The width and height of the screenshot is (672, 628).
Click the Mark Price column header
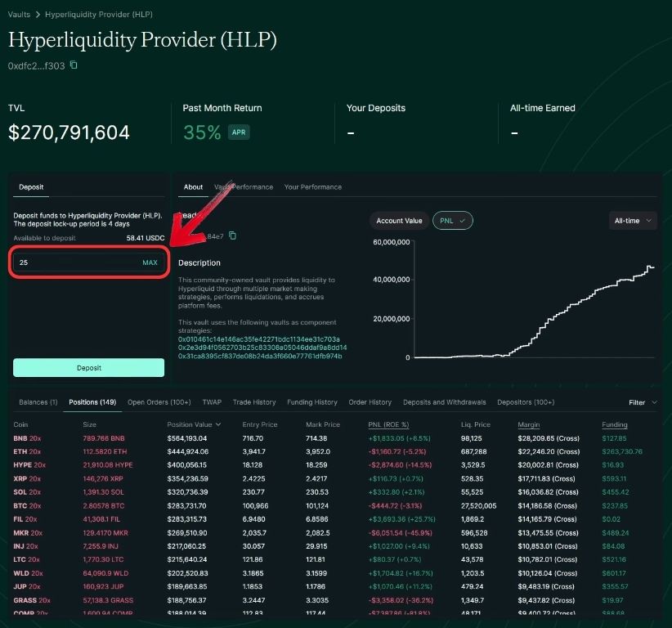(x=323, y=424)
